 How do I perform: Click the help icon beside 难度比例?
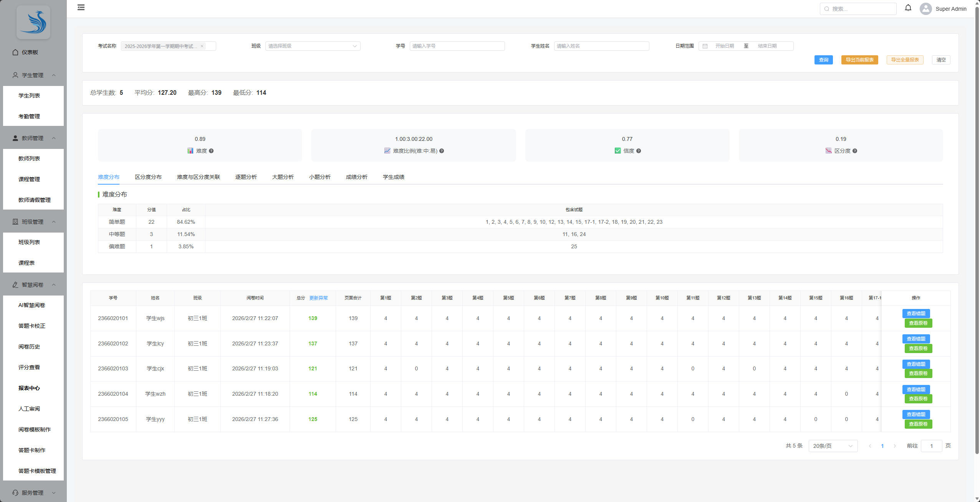[442, 151]
